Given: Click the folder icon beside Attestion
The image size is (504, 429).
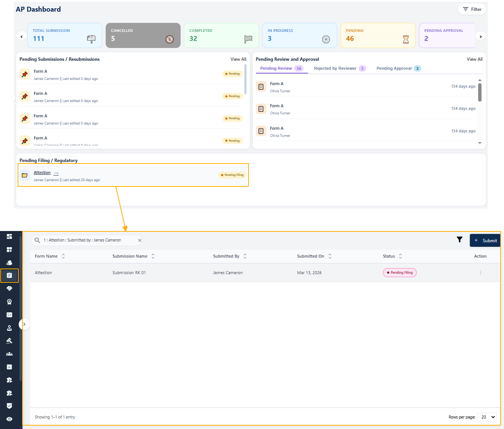Looking at the screenshot, I should click(25, 175).
